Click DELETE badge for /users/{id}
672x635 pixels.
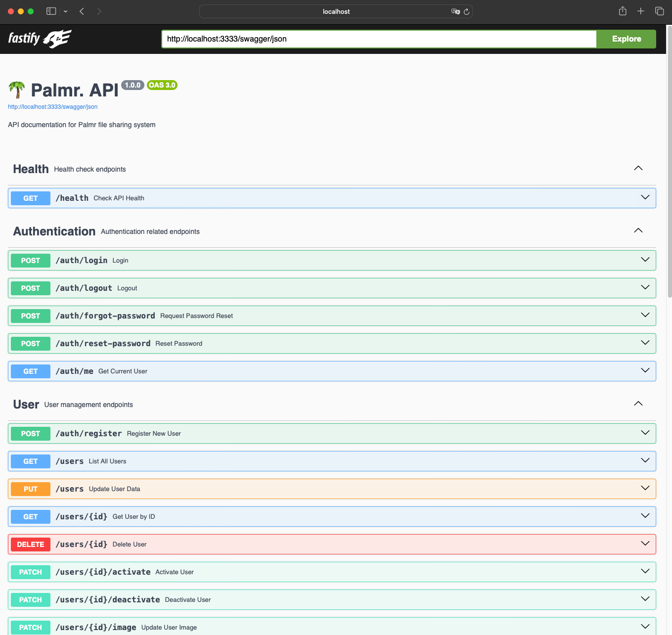click(31, 544)
